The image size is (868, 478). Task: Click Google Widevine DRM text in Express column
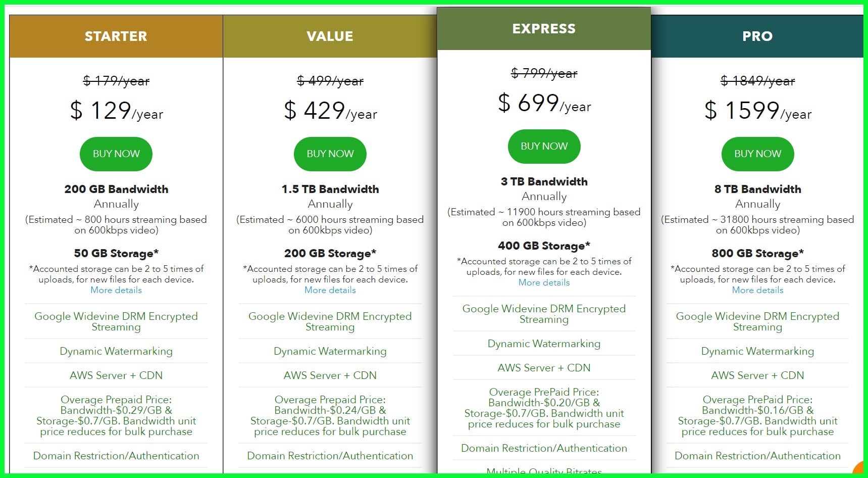[544, 314]
